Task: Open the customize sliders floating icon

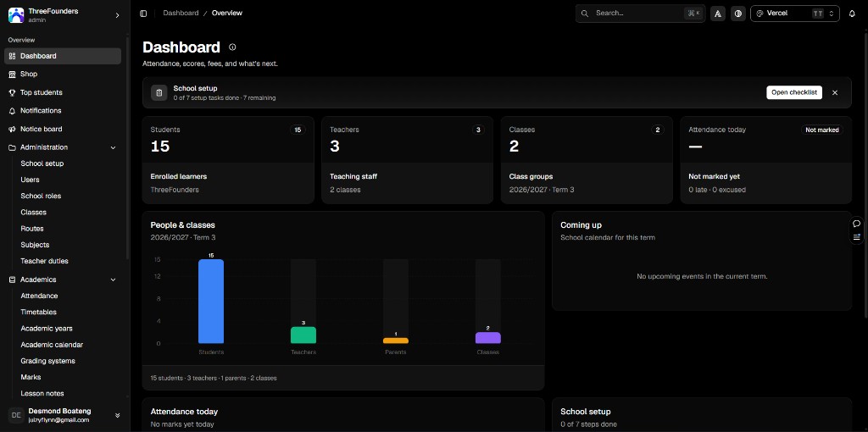Action: 856,237
